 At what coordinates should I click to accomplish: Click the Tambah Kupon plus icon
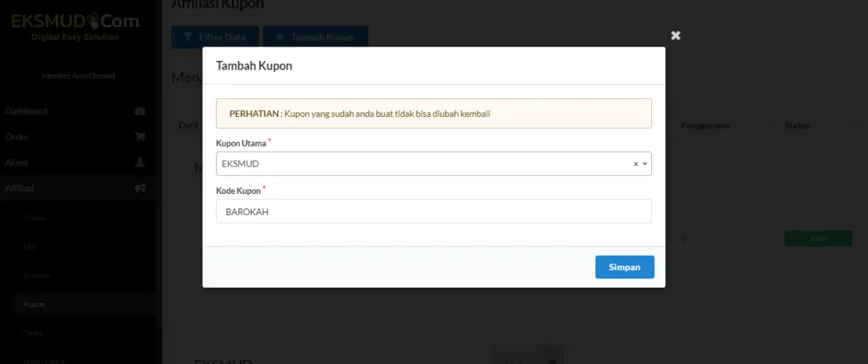pyautogui.click(x=279, y=38)
